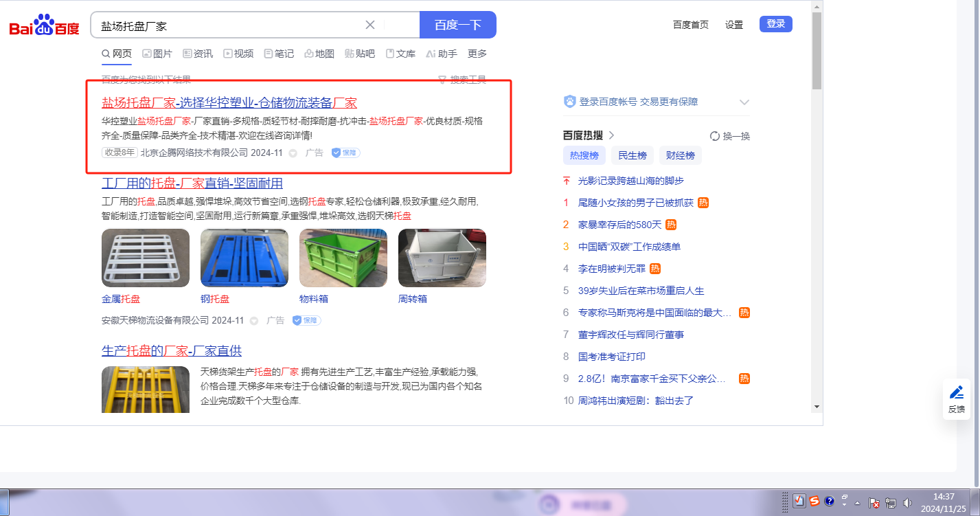Open hot search 39岁失业后在菜市场重启人生

pyautogui.click(x=641, y=291)
